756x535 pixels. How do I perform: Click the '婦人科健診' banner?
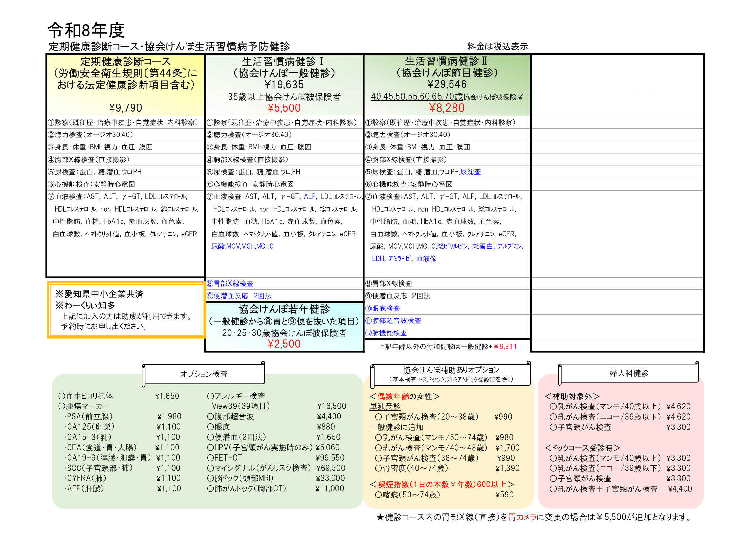(628, 373)
